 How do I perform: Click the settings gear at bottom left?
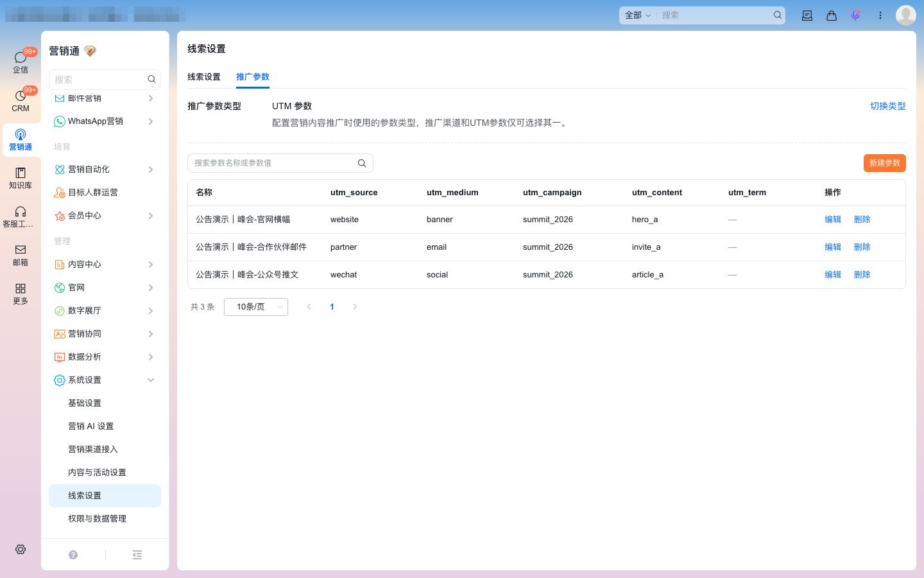click(x=21, y=549)
